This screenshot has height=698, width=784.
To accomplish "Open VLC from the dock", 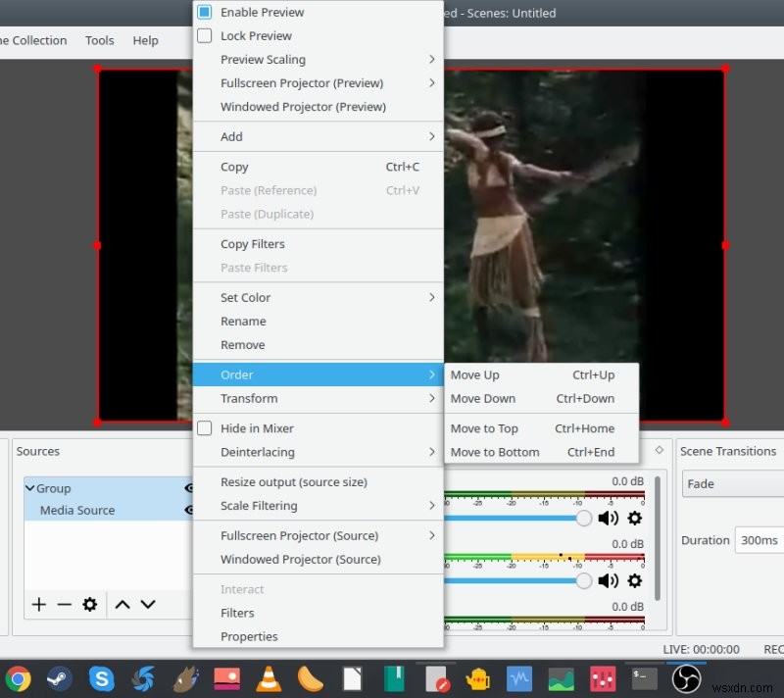I will pos(267,677).
